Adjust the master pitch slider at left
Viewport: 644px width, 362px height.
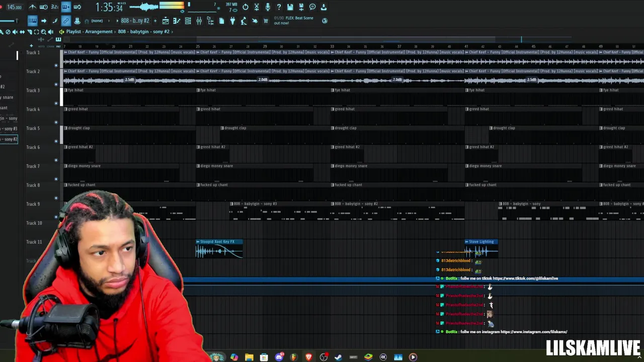click(x=9, y=21)
